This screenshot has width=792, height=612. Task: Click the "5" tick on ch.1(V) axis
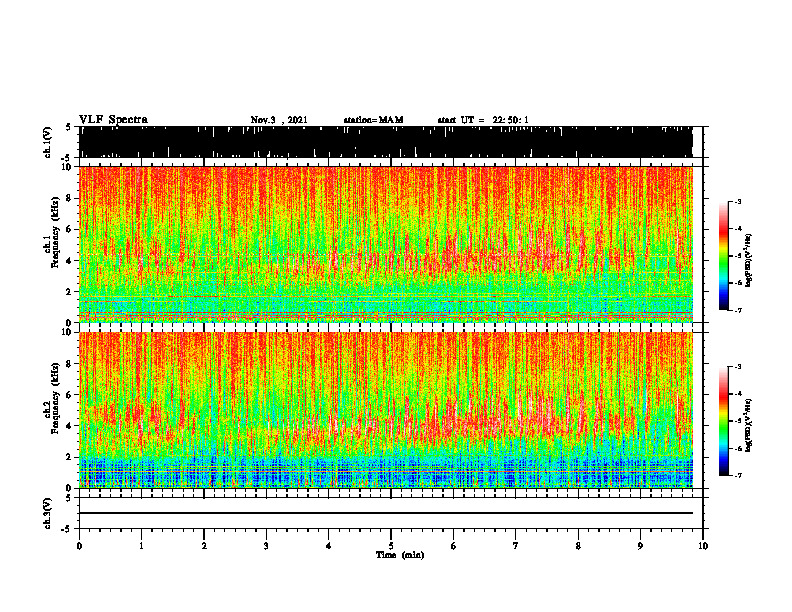click(70, 127)
